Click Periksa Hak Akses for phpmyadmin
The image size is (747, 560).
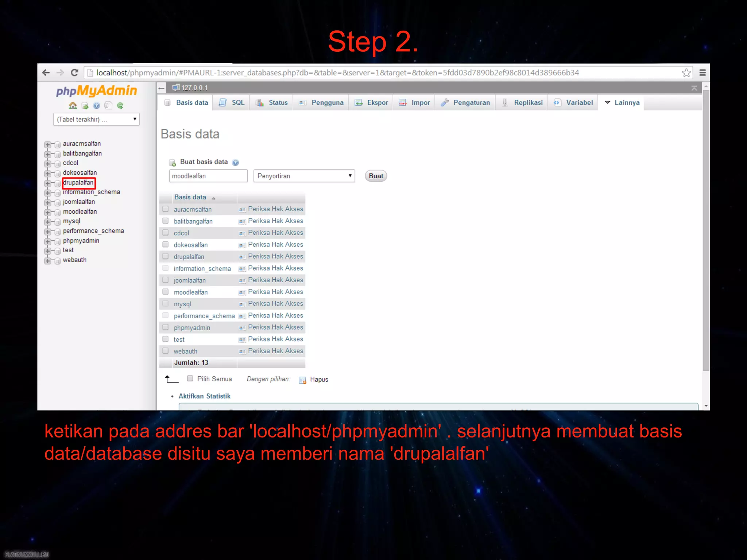coord(275,327)
